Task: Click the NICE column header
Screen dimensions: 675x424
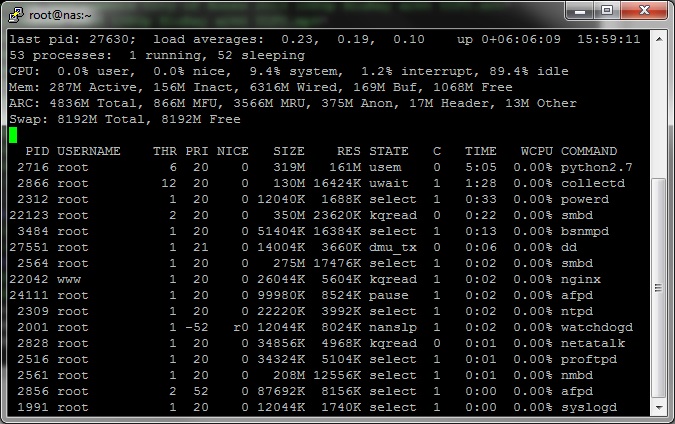Action: click(x=232, y=151)
